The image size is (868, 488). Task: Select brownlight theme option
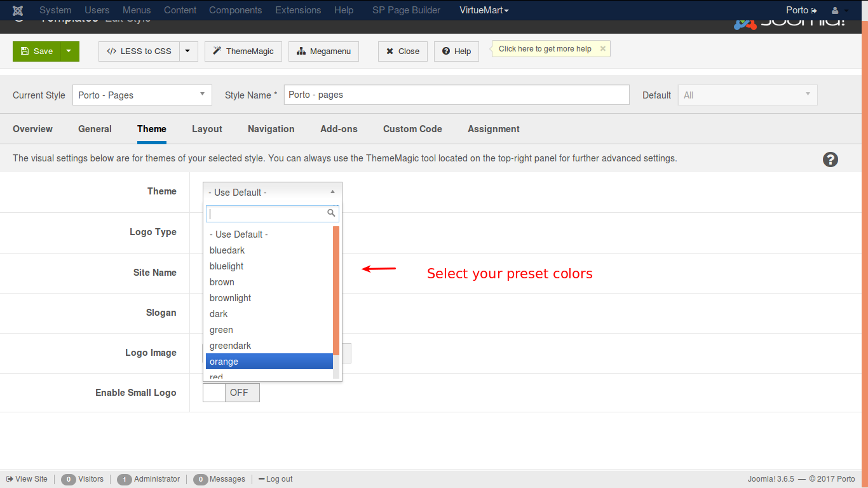[269, 298]
